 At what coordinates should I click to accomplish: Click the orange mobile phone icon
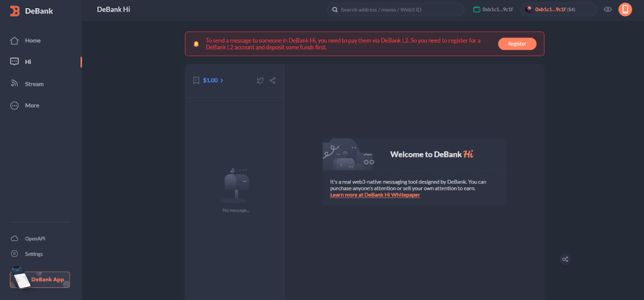pyautogui.click(x=625, y=10)
